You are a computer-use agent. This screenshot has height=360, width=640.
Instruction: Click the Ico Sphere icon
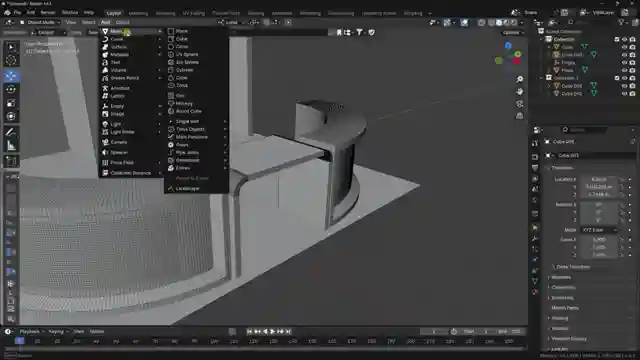(x=171, y=62)
